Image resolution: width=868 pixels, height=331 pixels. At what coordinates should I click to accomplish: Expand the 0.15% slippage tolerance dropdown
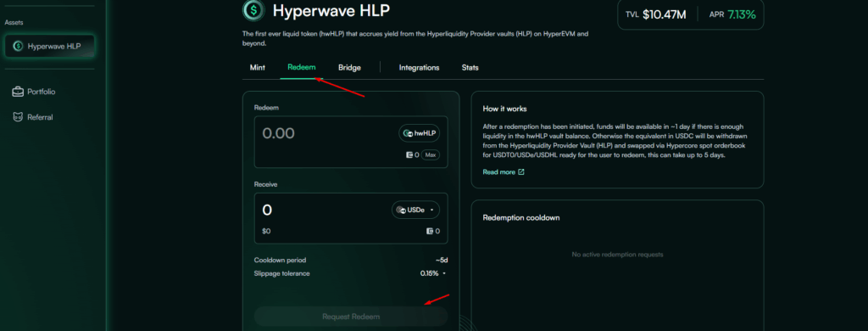[433, 273]
